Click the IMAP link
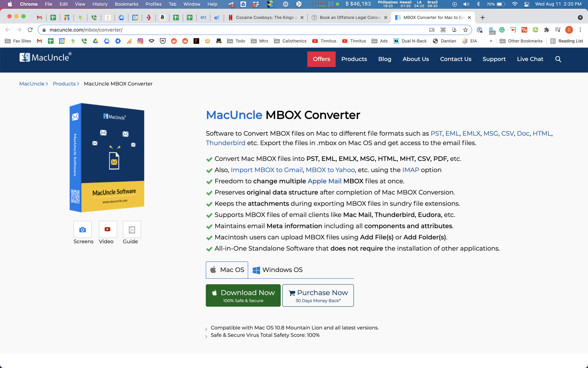The height and width of the screenshot is (368, 588). (411, 170)
